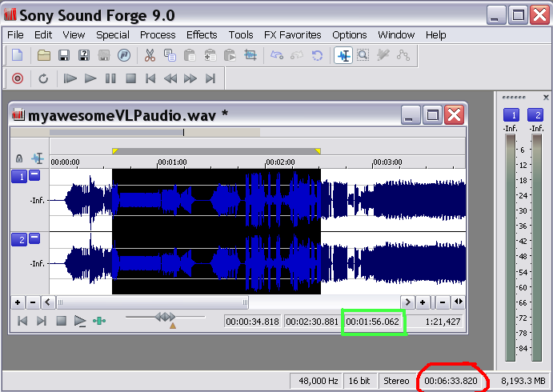
Task: Toggle meter channel 1 button
Action: coord(511,115)
